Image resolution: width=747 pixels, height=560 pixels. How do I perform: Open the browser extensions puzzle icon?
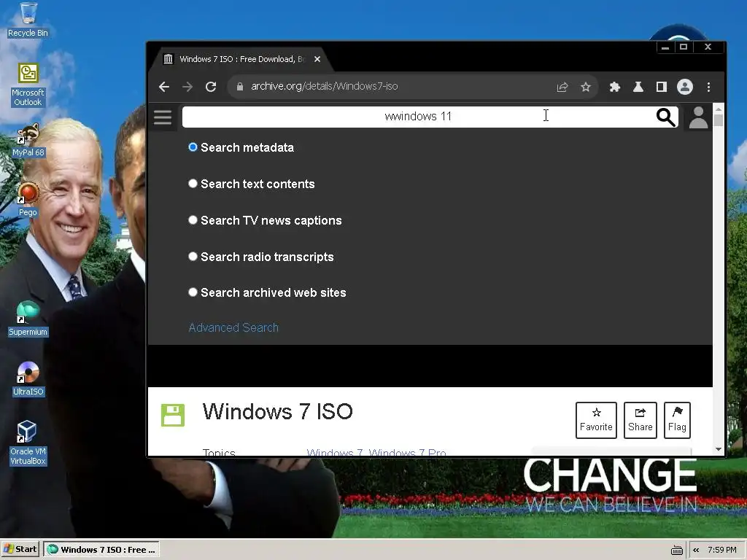pyautogui.click(x=614, y=87)
